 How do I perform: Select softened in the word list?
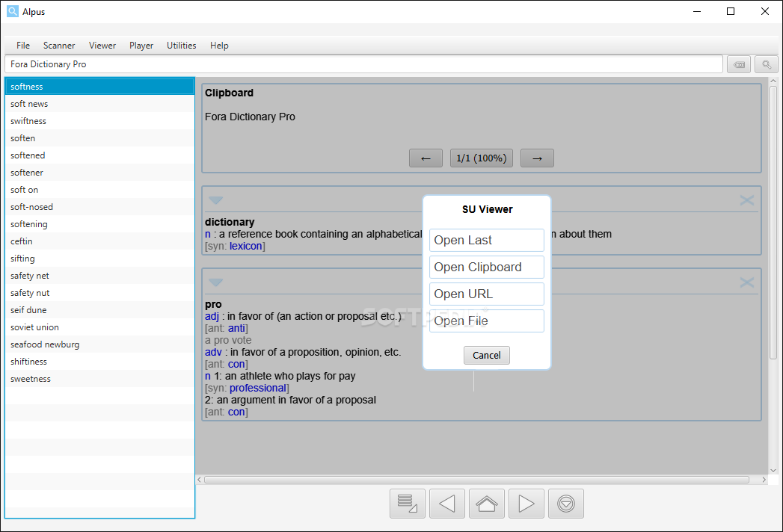point(100,155)
